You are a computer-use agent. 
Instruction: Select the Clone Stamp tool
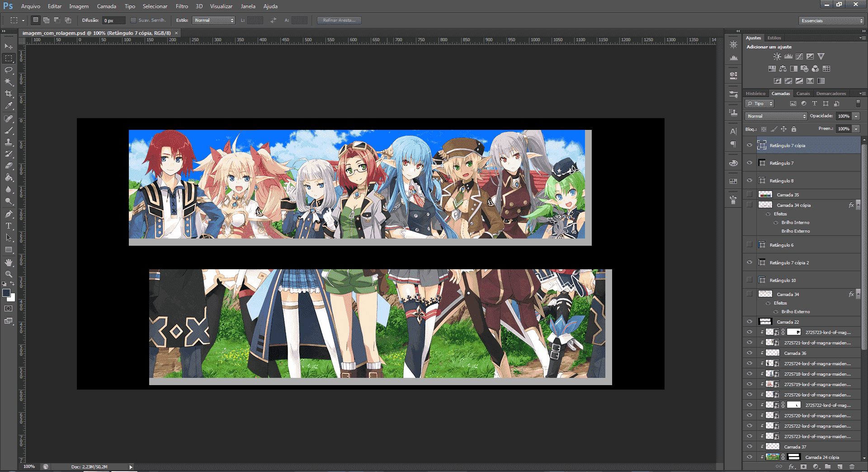pyautogui.click(x=9, y=142)
